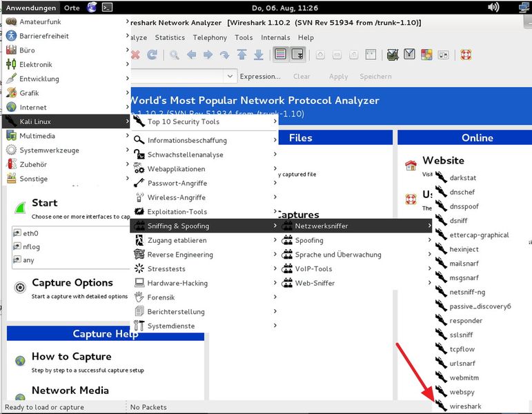Open the Internals menu
532x414 pixels.
(x=275, y=37)
